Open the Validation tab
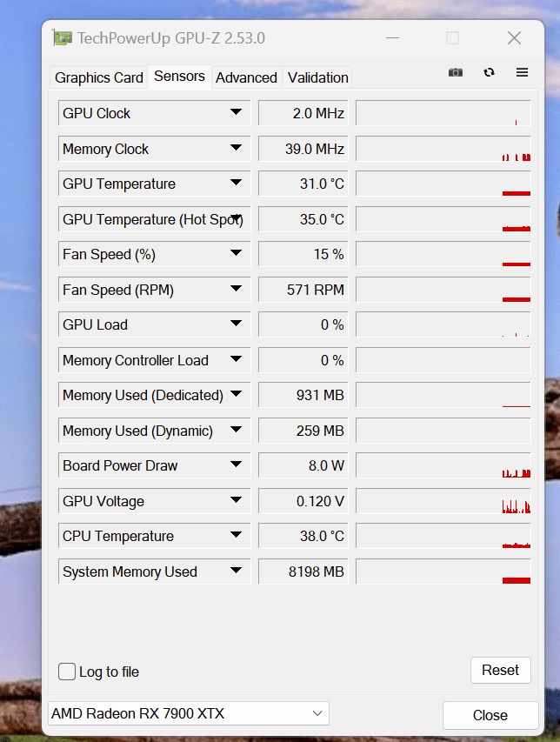The height and width of the screenshot is (742, 560). point(318,77)
